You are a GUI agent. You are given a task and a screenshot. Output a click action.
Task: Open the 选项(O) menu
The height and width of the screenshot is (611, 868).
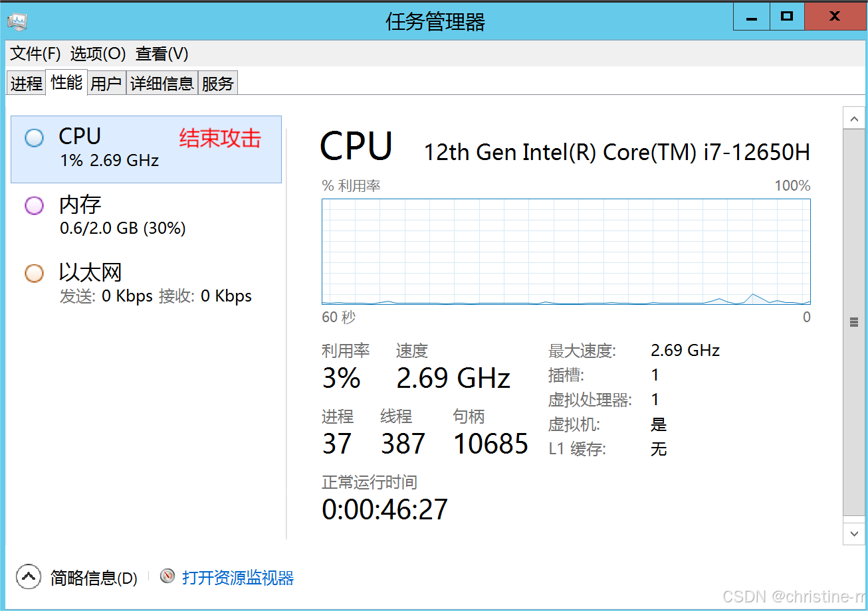[x=98, y=54]
